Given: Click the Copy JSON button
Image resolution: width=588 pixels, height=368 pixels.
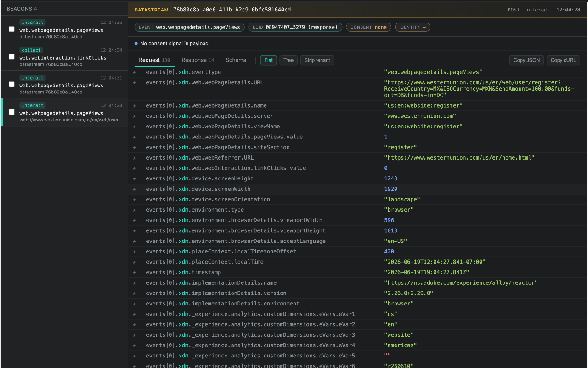Looking at the screenshot, I should click(526, 60).
